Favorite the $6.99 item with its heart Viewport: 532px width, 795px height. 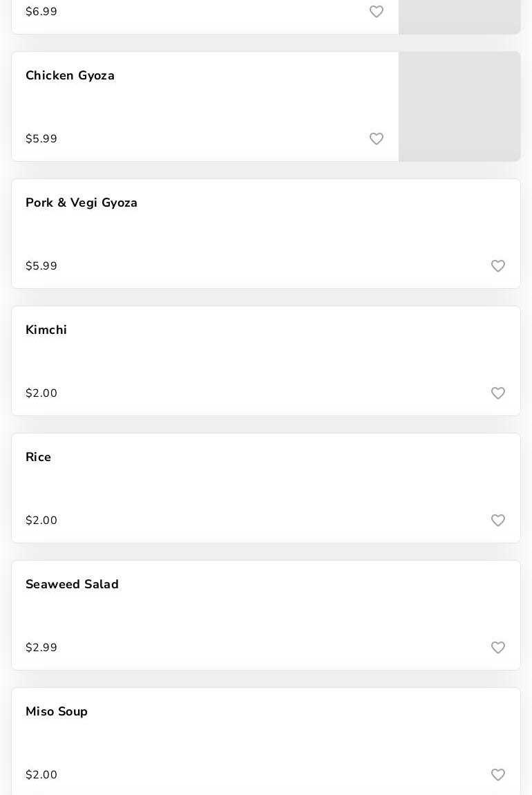pos(377,12)
